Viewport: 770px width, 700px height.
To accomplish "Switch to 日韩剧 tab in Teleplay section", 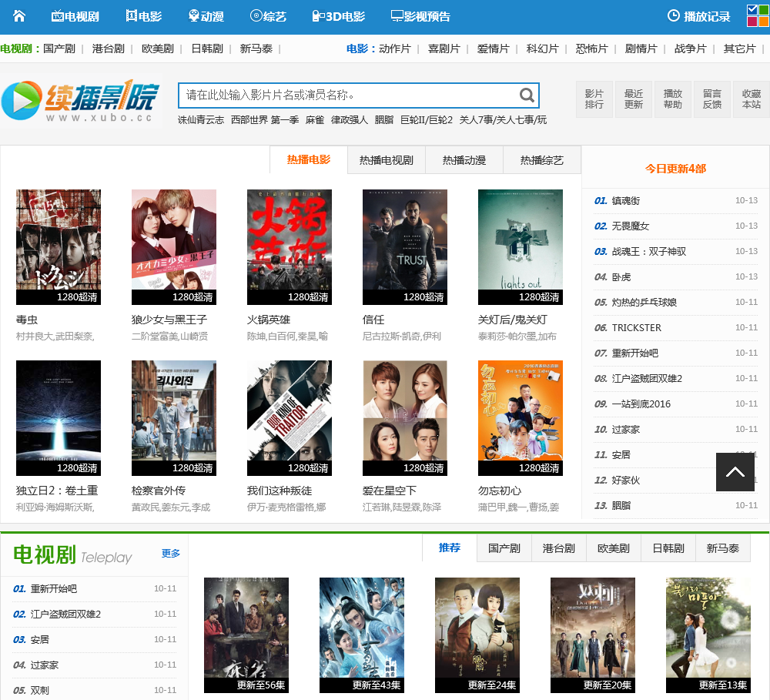I will click(x=668, y=548).
